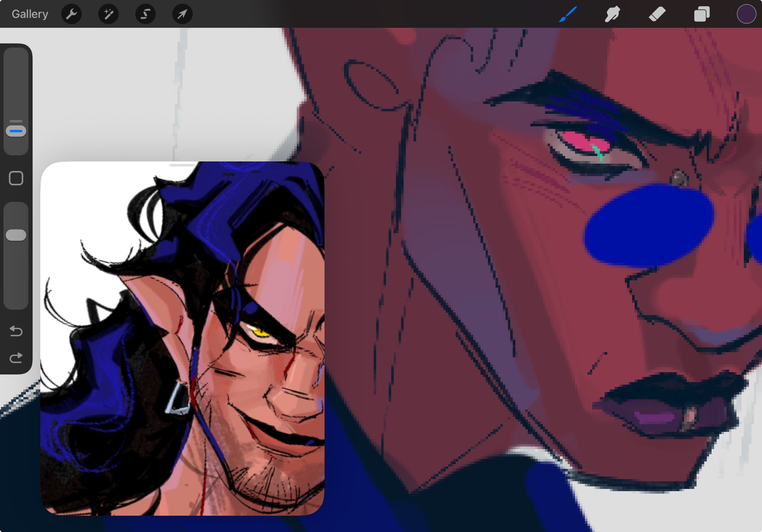Open the Gallery
Image resolution: width=762 pixels, height=532 pixels.
(30, 14)
